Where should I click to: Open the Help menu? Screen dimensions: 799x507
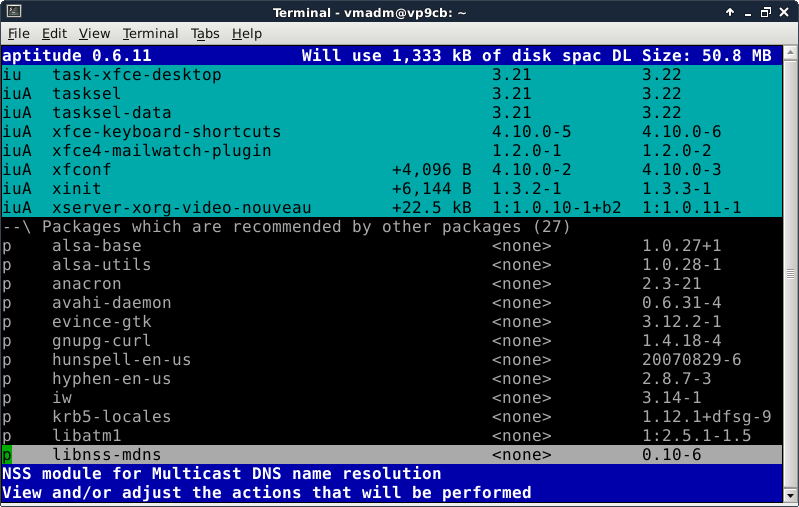(247, 33)
